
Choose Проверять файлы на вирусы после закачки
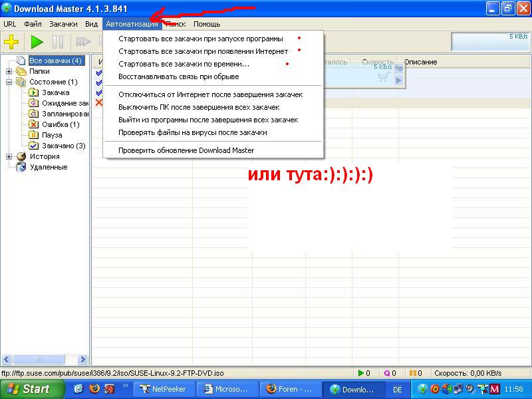click(213, 132)
